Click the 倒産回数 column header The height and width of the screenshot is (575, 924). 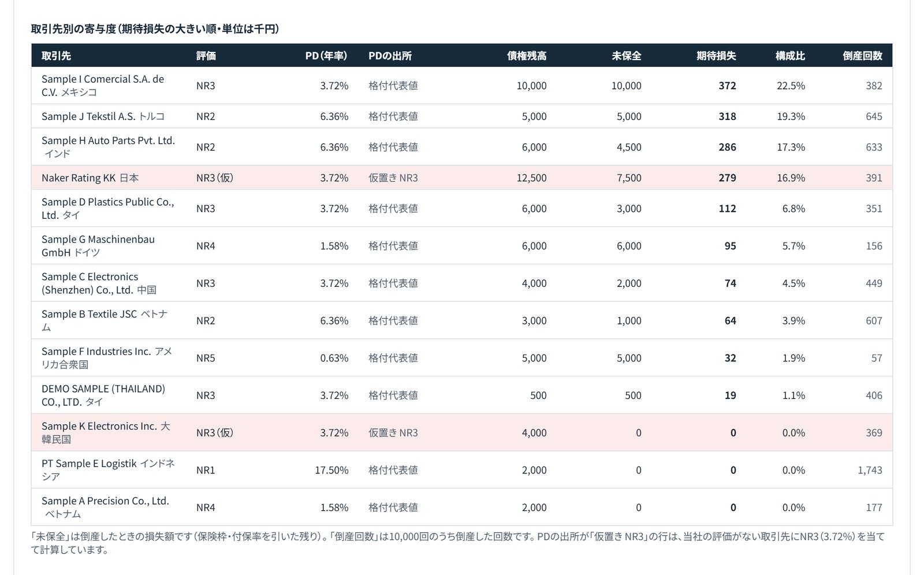[862, 56]
